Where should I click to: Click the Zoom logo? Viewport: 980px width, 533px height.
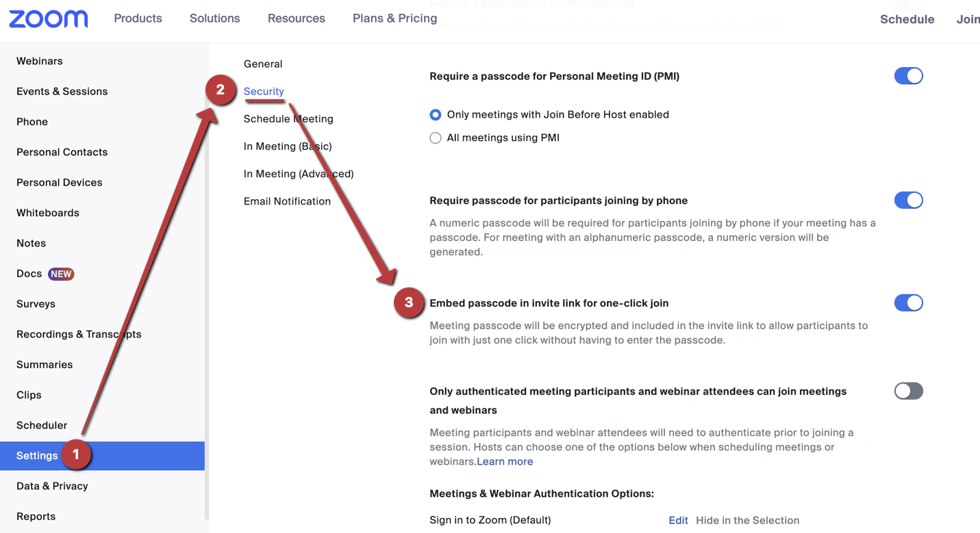coord(48,18)
